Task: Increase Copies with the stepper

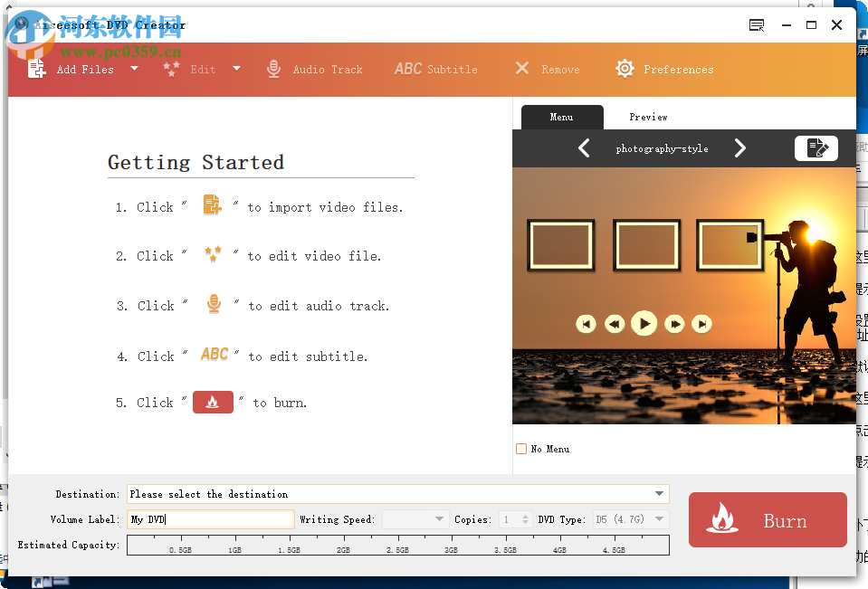Action: point(523,516)
